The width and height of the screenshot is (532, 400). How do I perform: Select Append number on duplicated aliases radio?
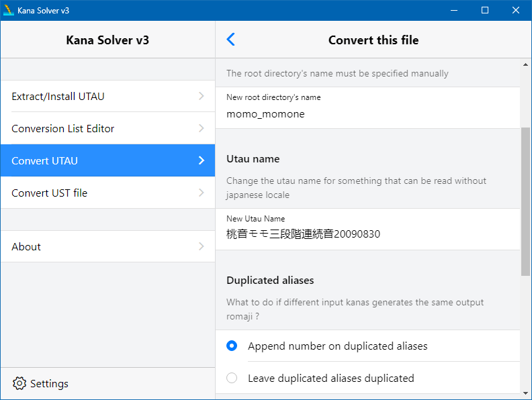click(232, 346)
